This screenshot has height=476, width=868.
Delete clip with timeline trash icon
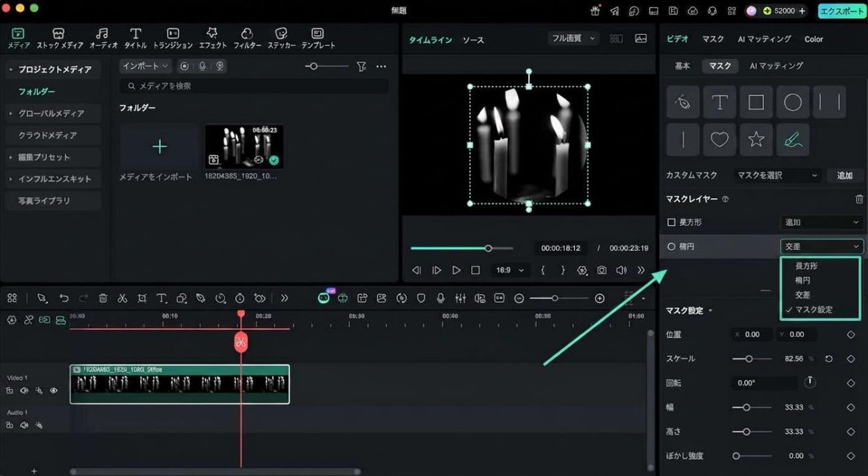pos(103,298)
